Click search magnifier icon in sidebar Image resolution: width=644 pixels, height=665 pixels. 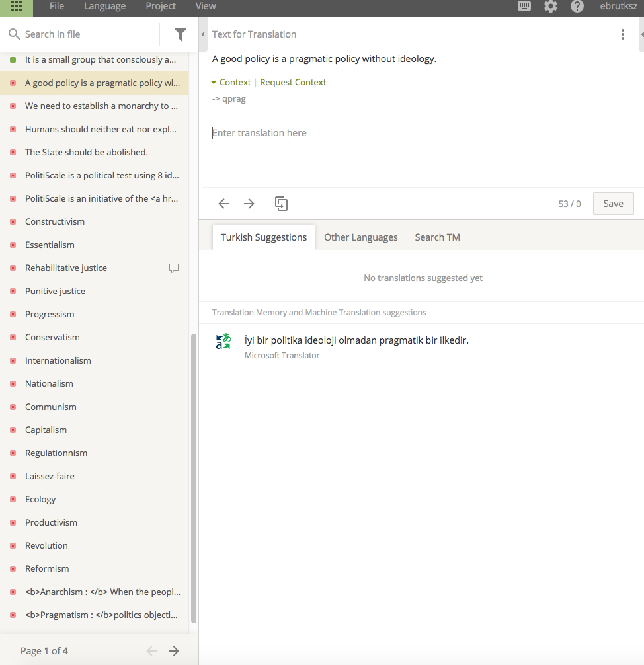[14, 34]
